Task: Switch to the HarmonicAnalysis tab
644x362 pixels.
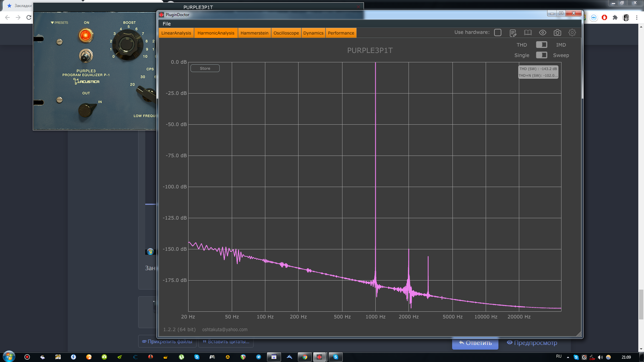Action: coord(216,33)
